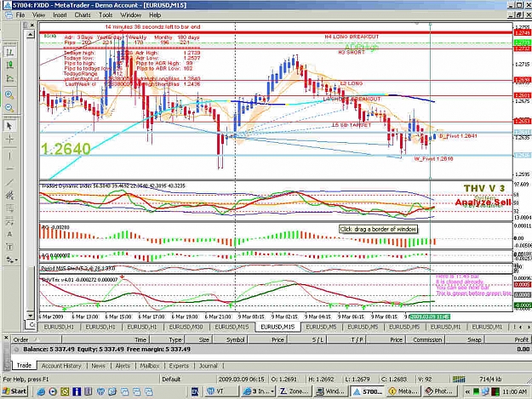
Task: Sort by the Type column header
Action: click(x=168, y=339)
